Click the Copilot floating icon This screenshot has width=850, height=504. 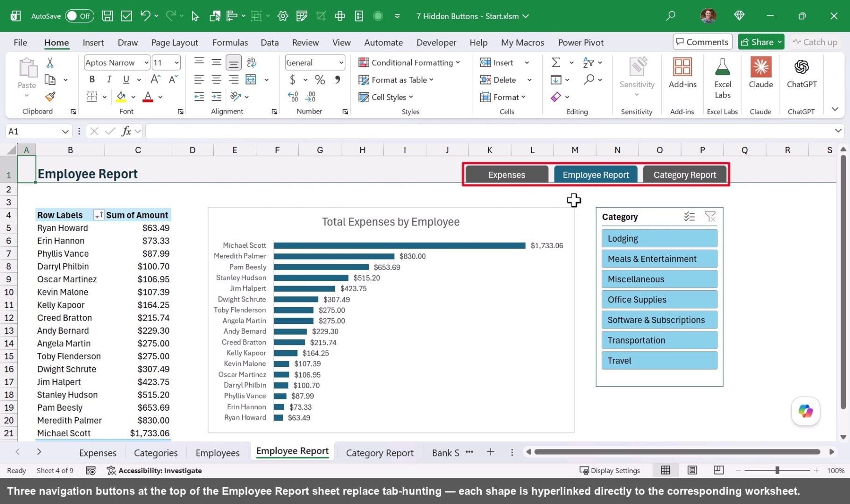(806, 411)
